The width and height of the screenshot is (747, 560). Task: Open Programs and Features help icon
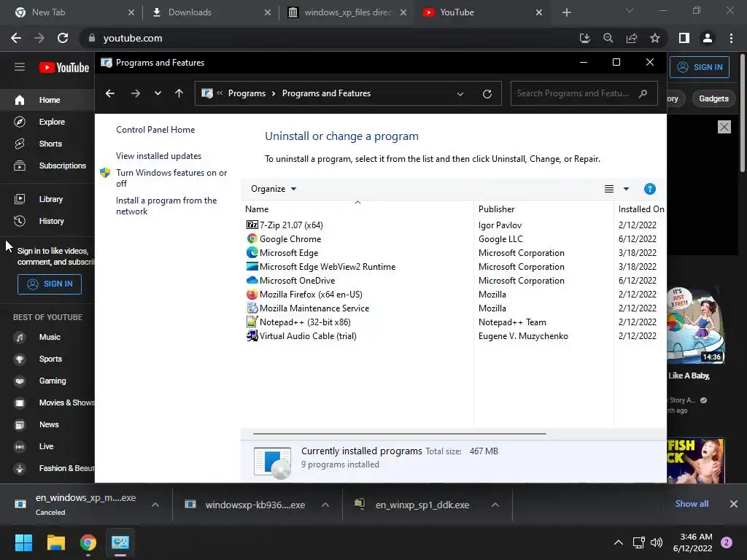click(x=650, y=189)
